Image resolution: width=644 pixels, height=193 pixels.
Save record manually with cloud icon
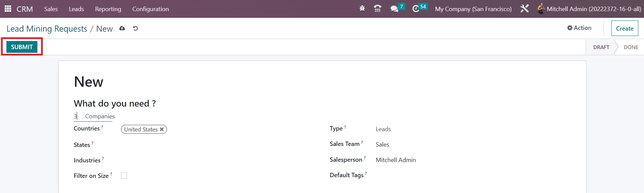tap(122, 29)
